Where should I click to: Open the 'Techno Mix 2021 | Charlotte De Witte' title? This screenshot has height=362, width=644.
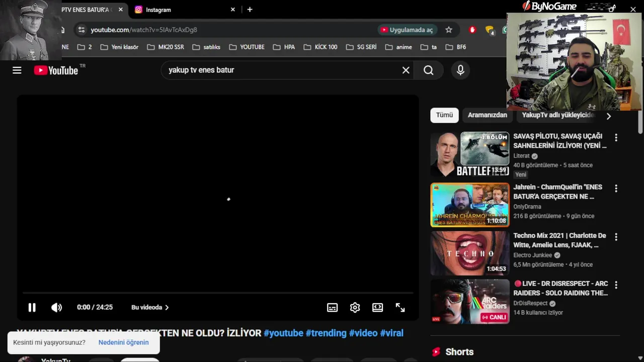(x=559, y=240)
